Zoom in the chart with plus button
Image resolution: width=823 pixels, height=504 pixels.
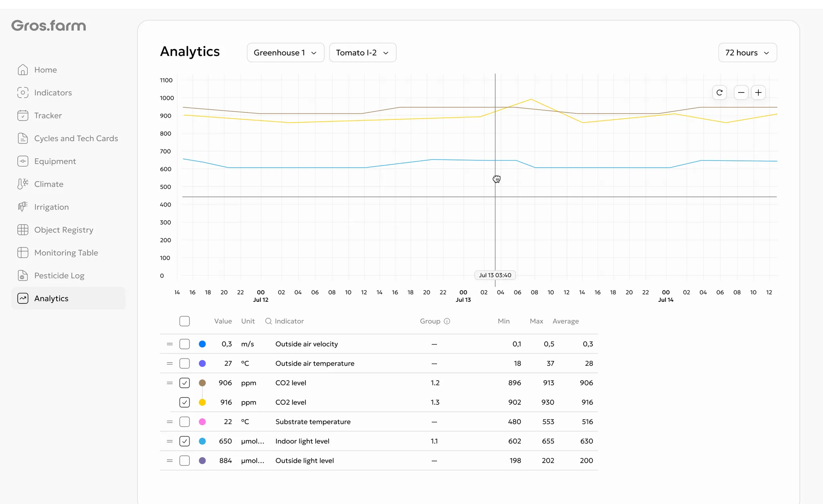[x=758, y=93]
